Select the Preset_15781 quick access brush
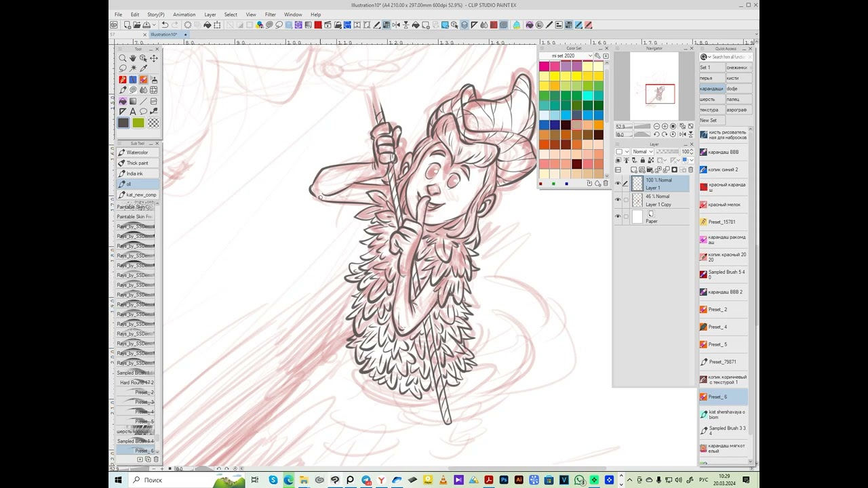Screen dimensions: 868x488 click(x=724, y=222)
